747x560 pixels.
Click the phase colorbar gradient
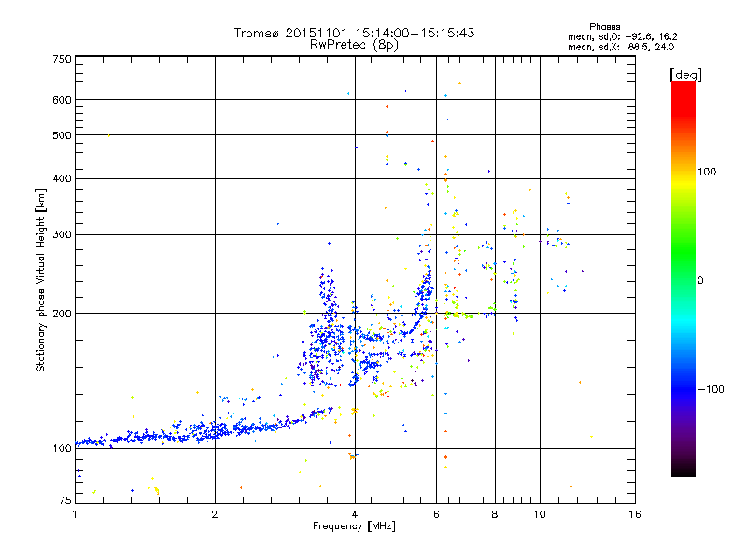click(x=684, y=278)
